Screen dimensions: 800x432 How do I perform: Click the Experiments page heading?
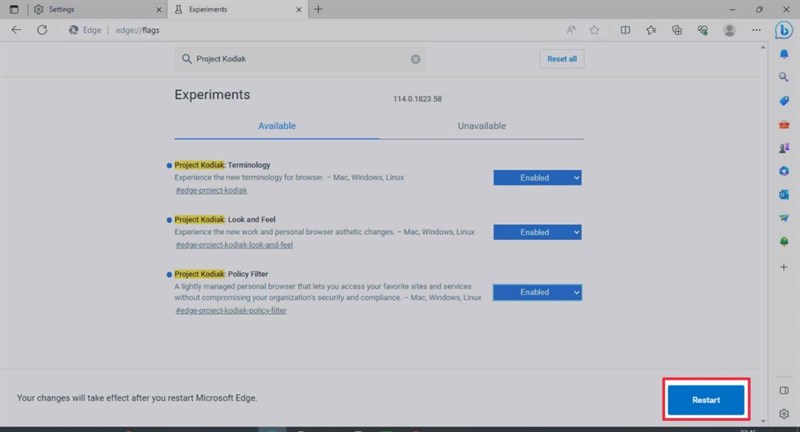pos(212,95)
